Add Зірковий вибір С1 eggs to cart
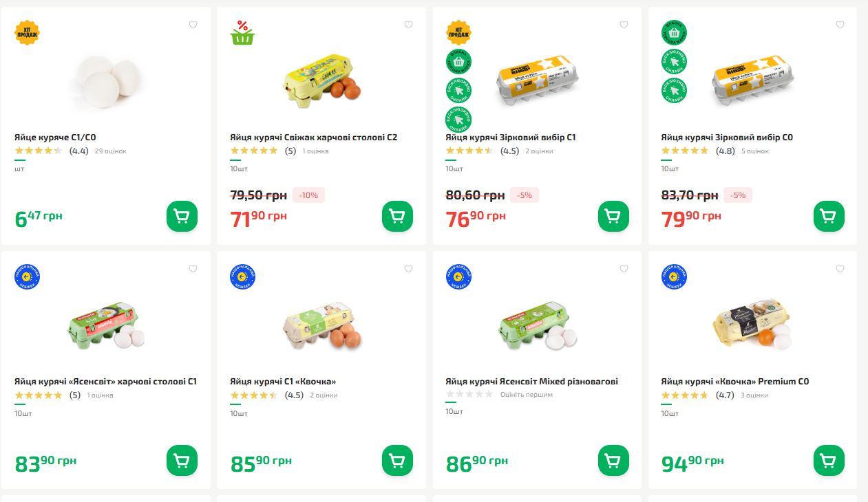 point(613,217)
